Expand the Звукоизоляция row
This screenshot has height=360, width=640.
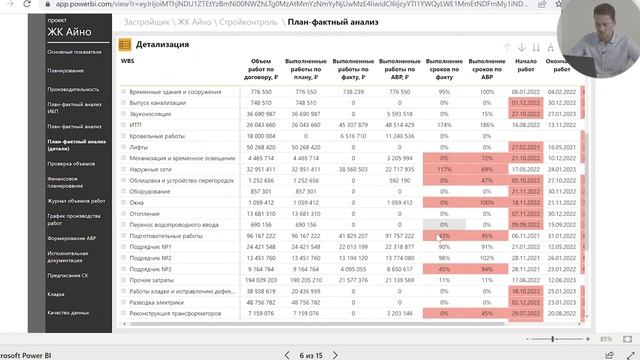point(123,114)
